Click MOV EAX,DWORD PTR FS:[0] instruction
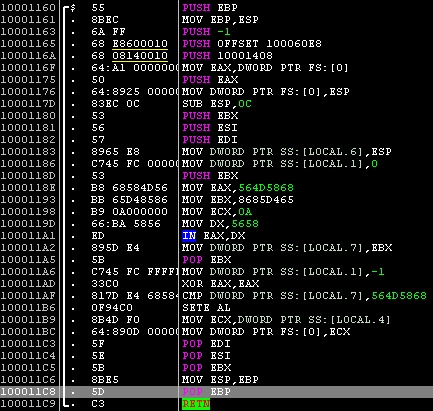Viewport: 433px width, 411px height. coord(265,68)
